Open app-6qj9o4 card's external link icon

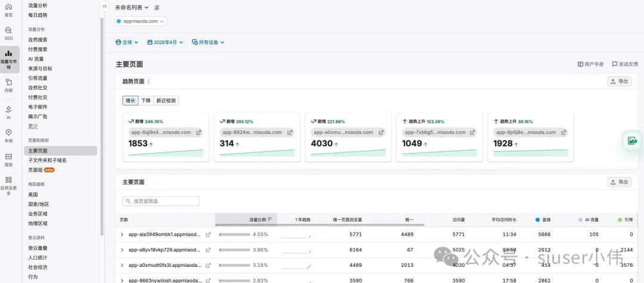(199, 132)
